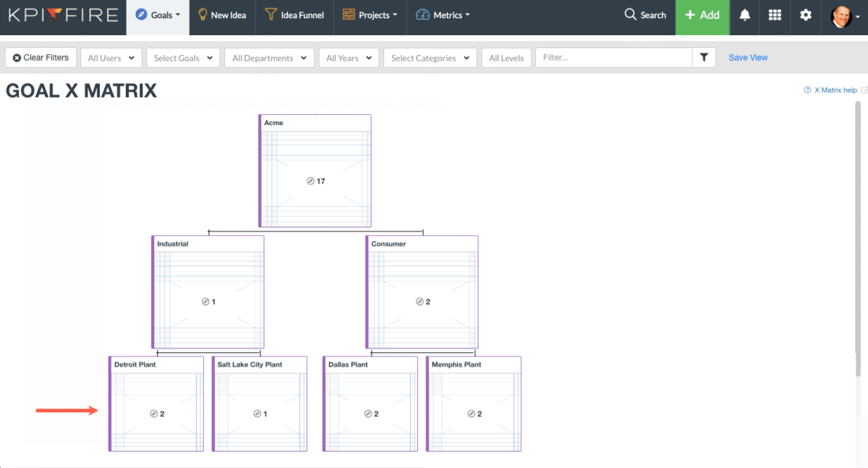The width and height of the screenshot is (868, 468).
Task: Open the apps grid icon
Action: tap(775, 14)
